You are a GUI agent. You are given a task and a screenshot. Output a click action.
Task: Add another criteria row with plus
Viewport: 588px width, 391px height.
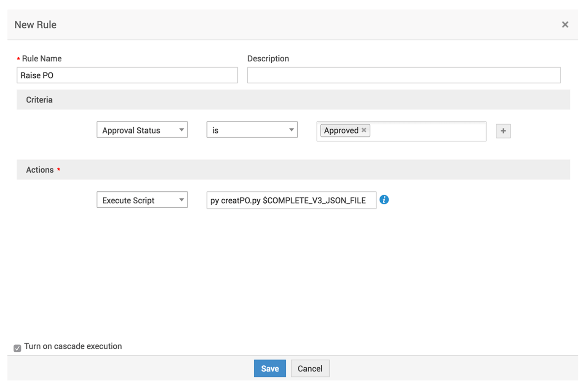[503, 131]
